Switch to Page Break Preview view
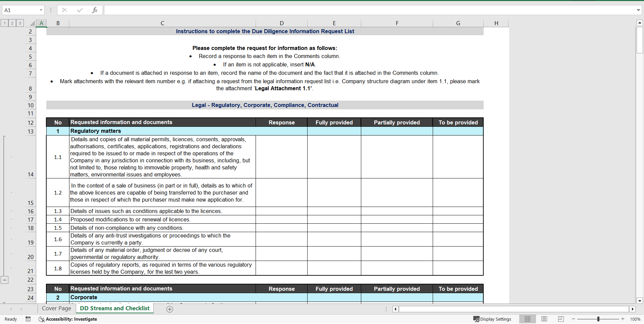The image size is (644, 324). 560,319
